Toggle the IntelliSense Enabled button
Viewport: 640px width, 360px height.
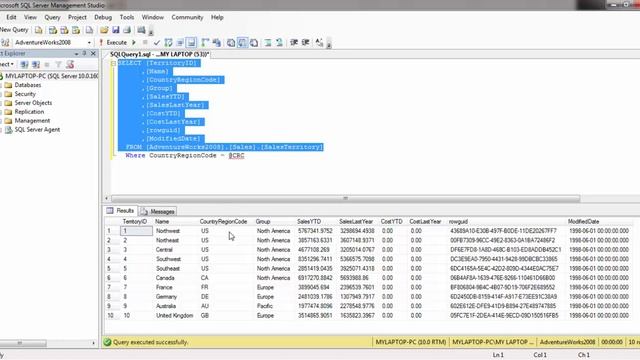click(191, 42)
